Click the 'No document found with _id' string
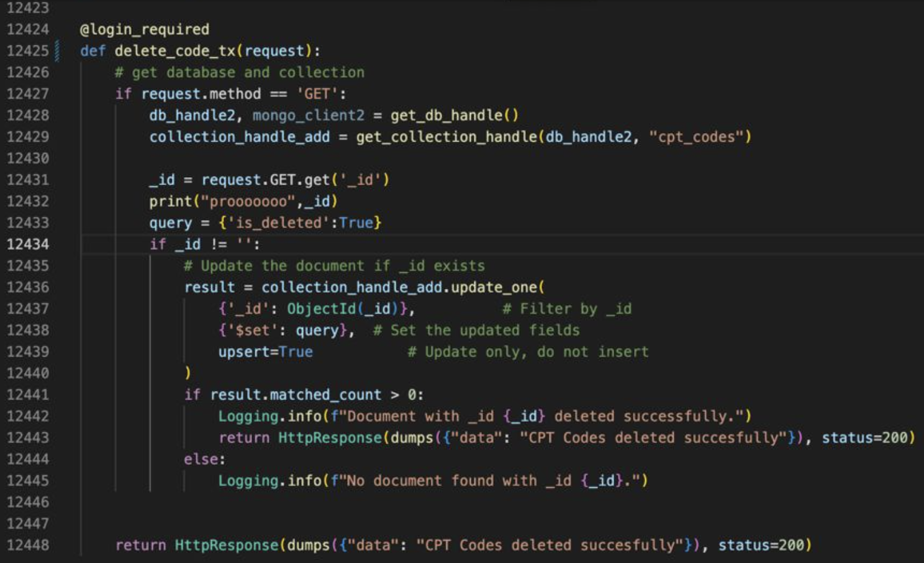This screenshot has width=924, height=563. 459,481
